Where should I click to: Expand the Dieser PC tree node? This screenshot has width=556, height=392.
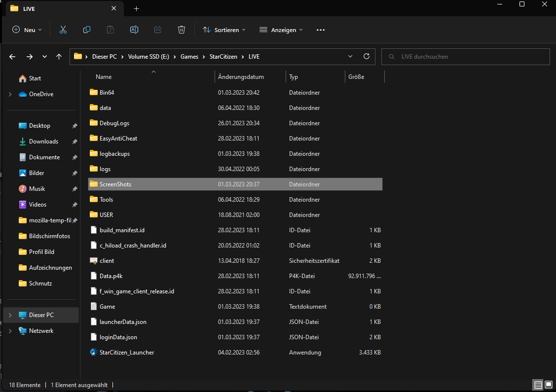[10, 315]
